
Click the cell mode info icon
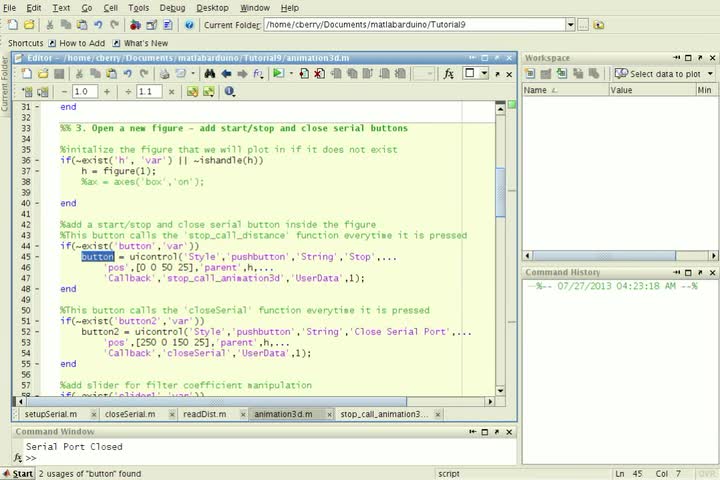229,91
